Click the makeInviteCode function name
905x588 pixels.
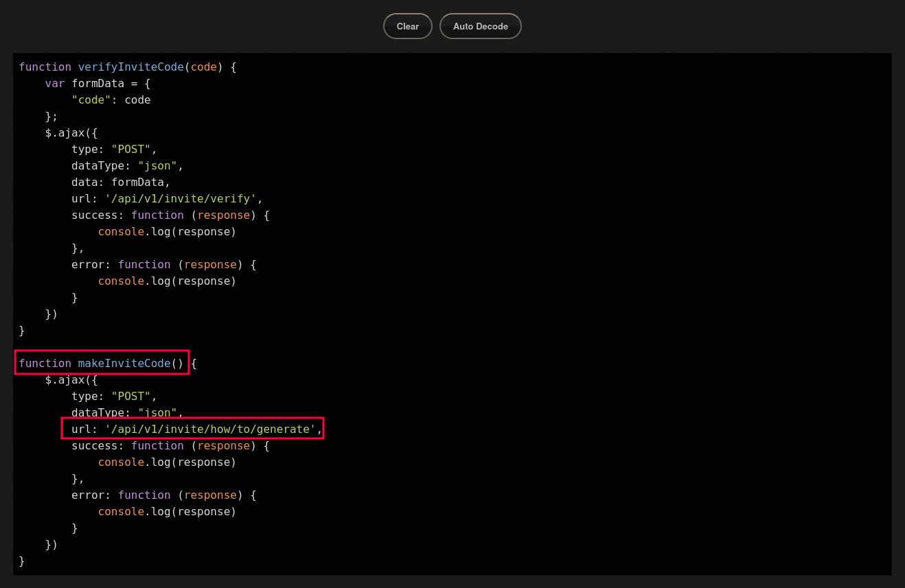124,363
